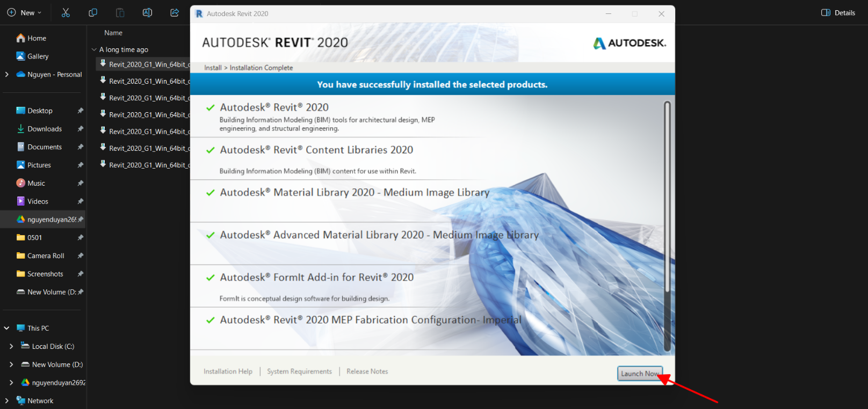The height and width of the screenshot is (409, 868).
Task: Collapse the 'A long time ago' group
Action: click(x=94, y=49)
